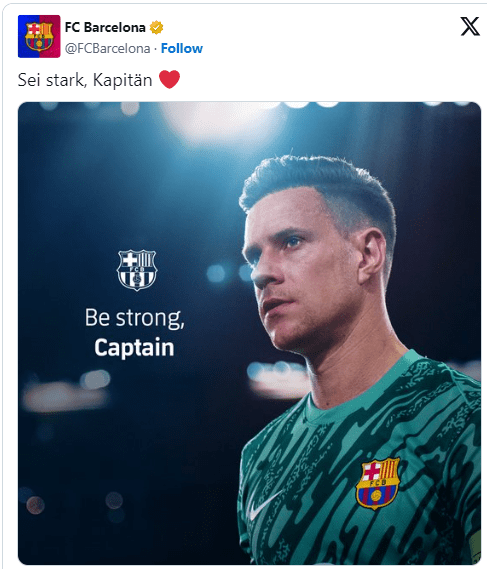Click the FC Barcelona display name
This screenshot has width=487, height=569.
[105, 27]
